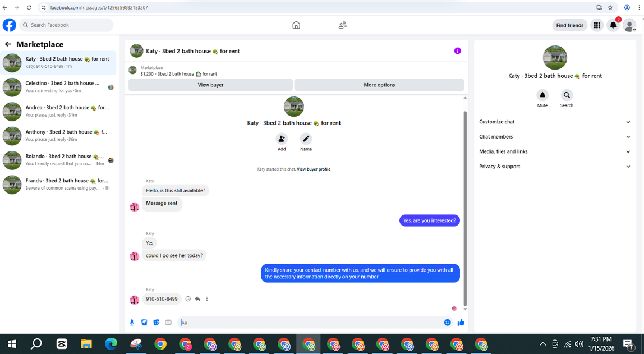Open the account profile avatar menu
The width and height of the screenshot is (644, 354).
pyautogui.click(x=629, y=25)
